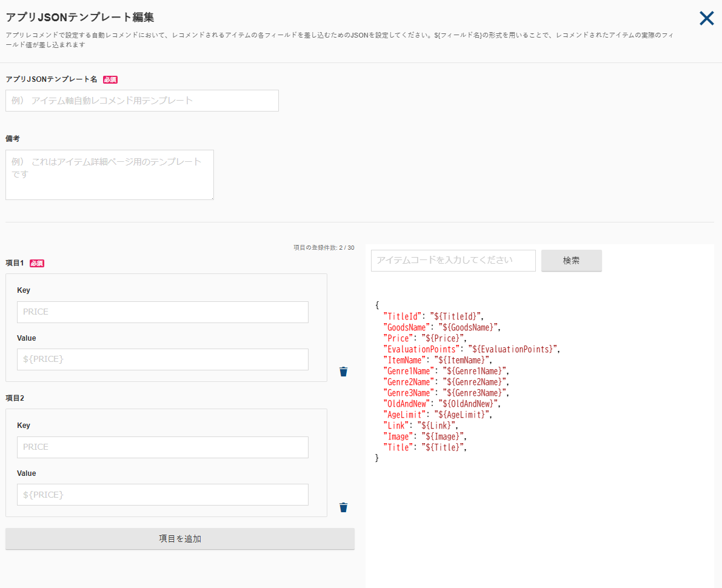Select the "TitleId" line in JSON preview
The width and height of the screenshot is (722, 588).
tap(433, 316)
